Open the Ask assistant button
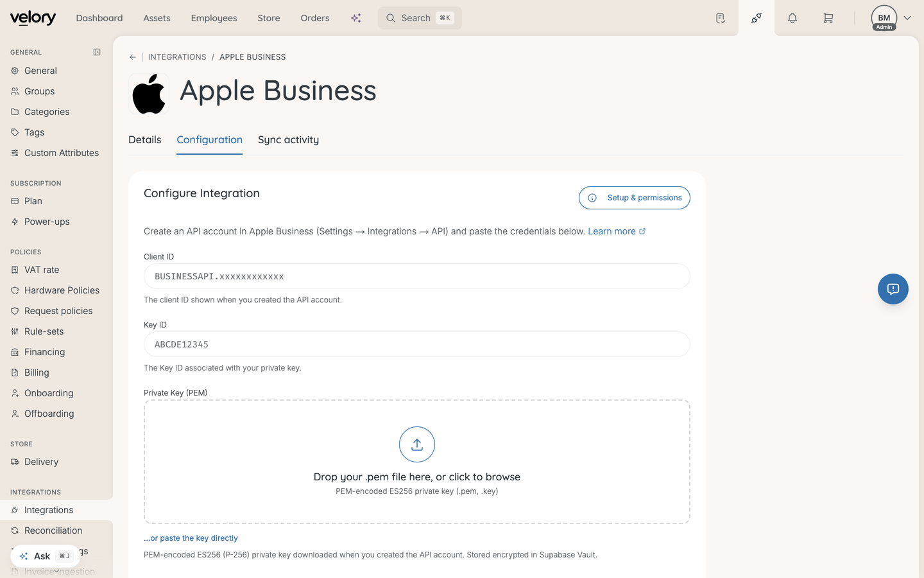Image resolution: width=924 pixels, height=578 pixels. [x=45, y=556]
